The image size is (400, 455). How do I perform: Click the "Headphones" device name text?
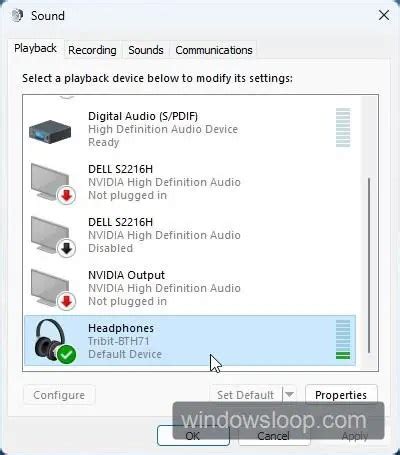click(121, 328)
